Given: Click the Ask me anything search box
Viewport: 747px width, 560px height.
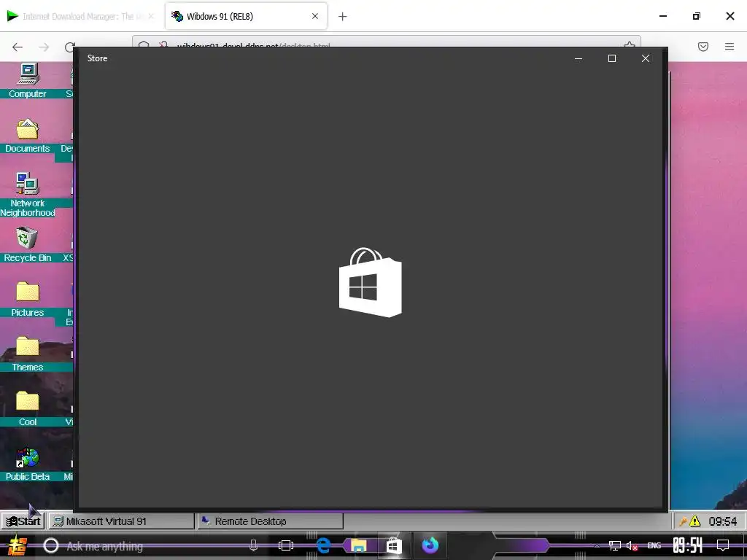Looking at the screenshot, I should click(x=150, y=545).
